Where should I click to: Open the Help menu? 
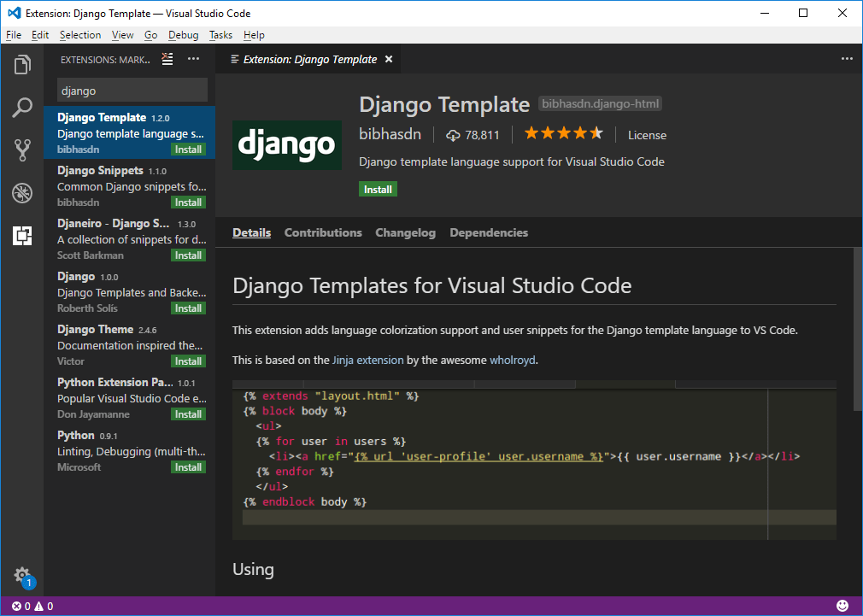pos(254,35)
